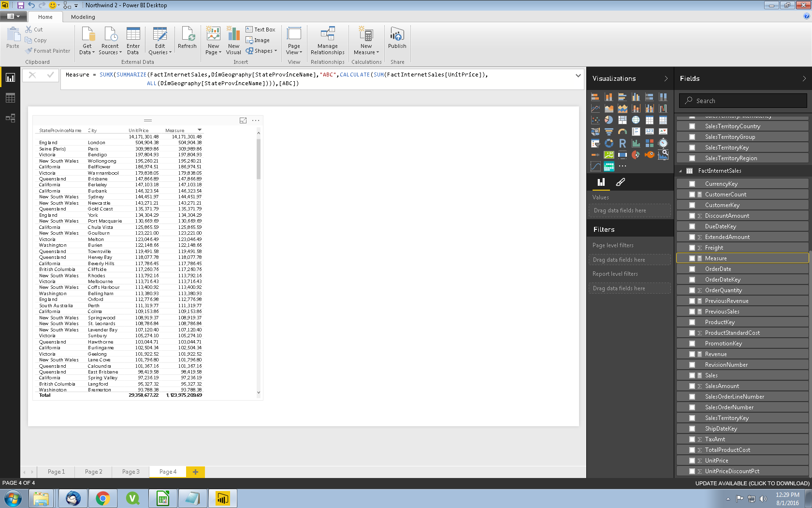The height and width of the screenshot is (508, 812).
Task: Toggle focus mode on the table visual
Action: [x=243, y=120]
